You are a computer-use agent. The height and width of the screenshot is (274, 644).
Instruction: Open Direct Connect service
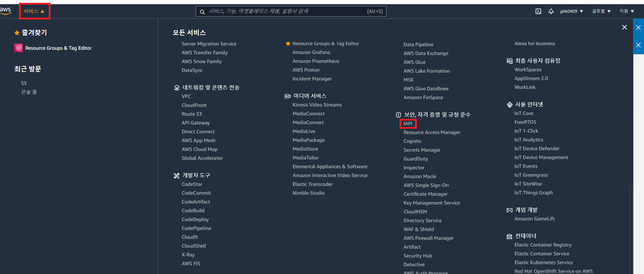(x=198, y=132)
